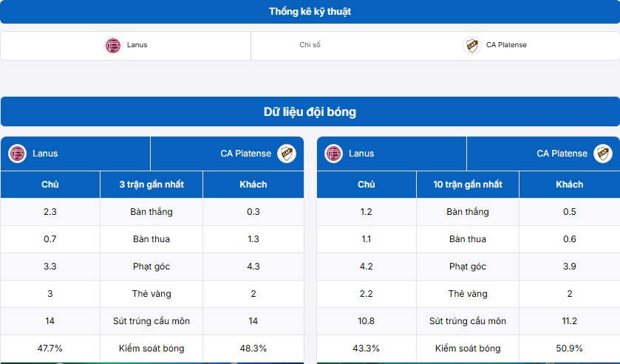Open the CA Platense team name beside Chỉ số
The width and height of the screenshot is (620, 364).
click(506, 45)
